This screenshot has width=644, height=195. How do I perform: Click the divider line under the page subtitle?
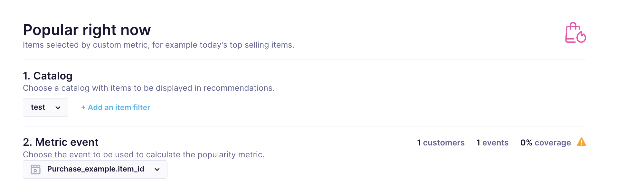(304, 60)
